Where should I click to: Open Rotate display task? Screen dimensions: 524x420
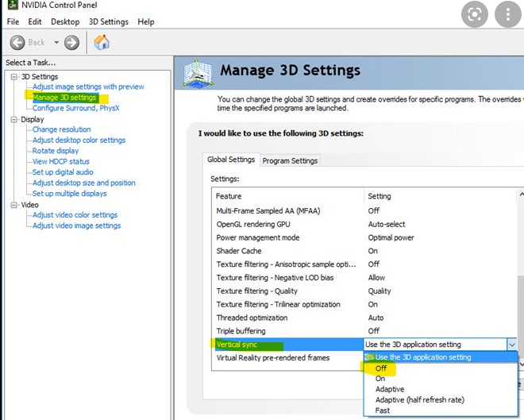(x=56, y=151)
